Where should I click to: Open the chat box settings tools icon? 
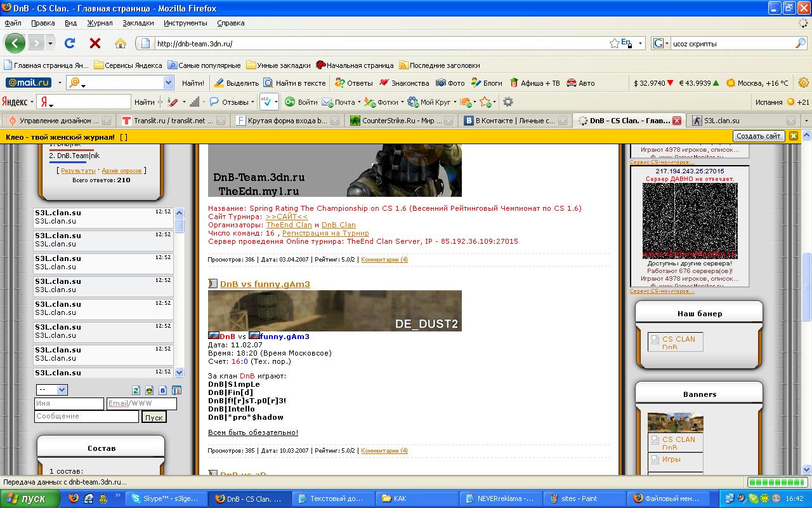(176, 390)
